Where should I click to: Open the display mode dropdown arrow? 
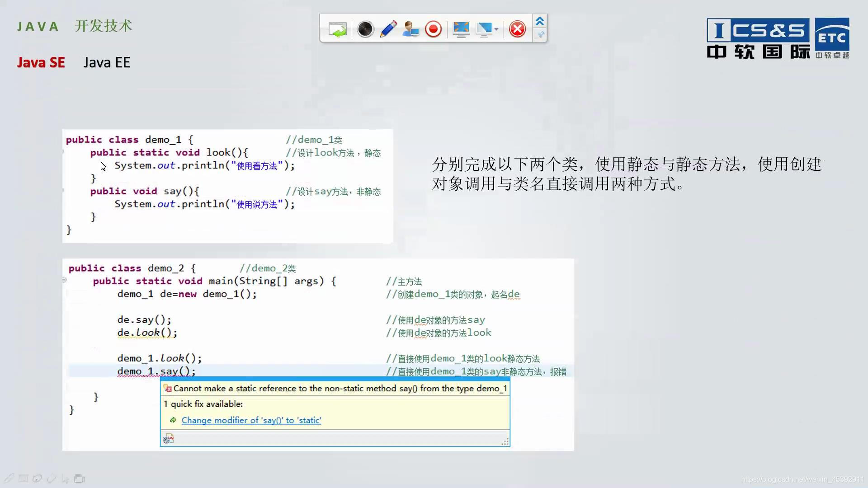(x=496, y=30)
